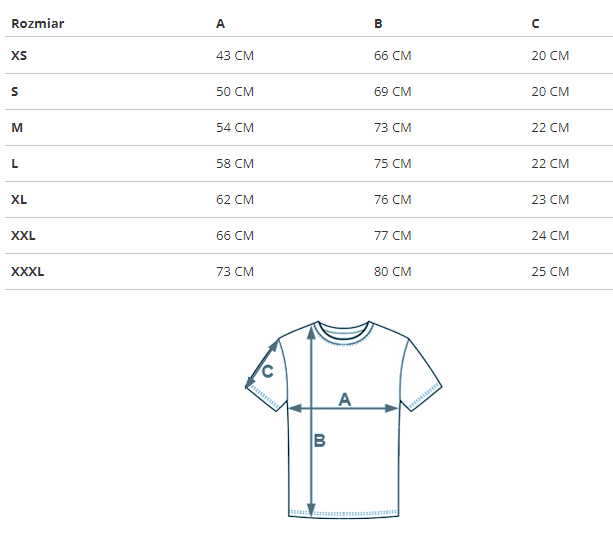This screenshot has height=534, width=613.
Task: Select the XL size row label
Action: (19, 200)
